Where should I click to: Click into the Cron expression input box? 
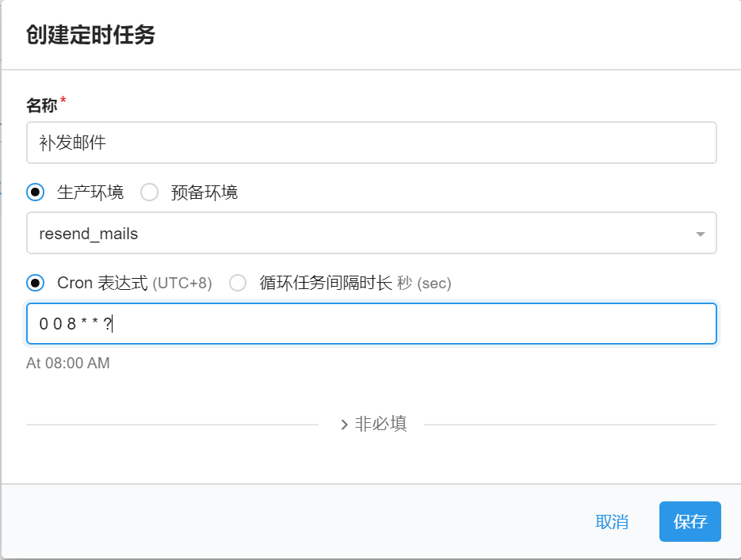click(371, 323)
